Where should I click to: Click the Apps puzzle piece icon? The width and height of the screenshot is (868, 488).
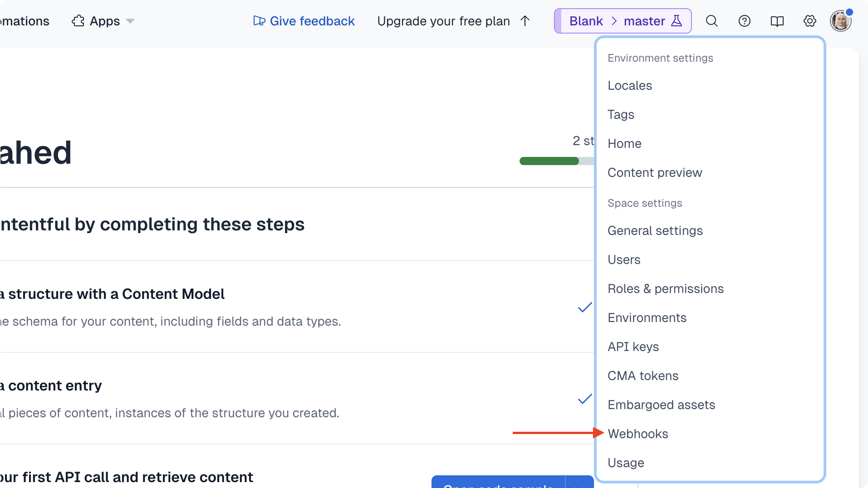tap(78, 21)
